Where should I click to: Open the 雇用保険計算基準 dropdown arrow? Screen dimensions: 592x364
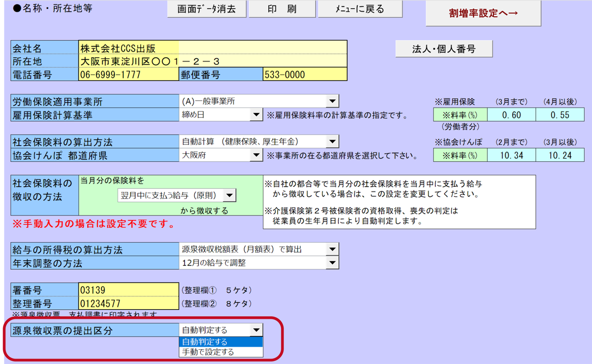(256, 115)
